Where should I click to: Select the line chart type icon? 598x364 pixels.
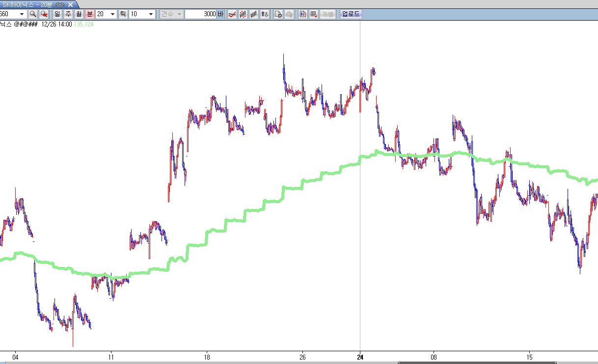point(231,14)
